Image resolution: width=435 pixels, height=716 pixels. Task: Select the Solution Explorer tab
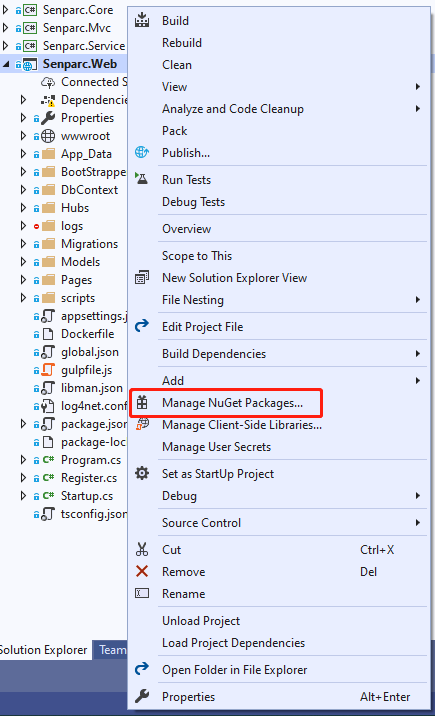click(x=43, y=650)
